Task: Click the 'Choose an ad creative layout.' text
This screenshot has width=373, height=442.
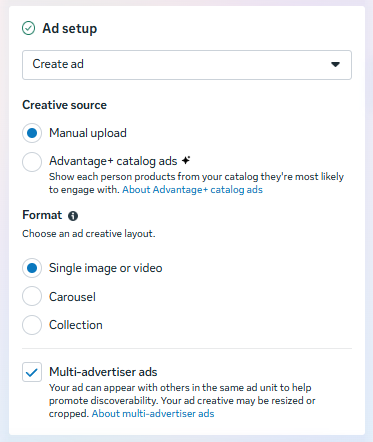Action: click(89, 234)
